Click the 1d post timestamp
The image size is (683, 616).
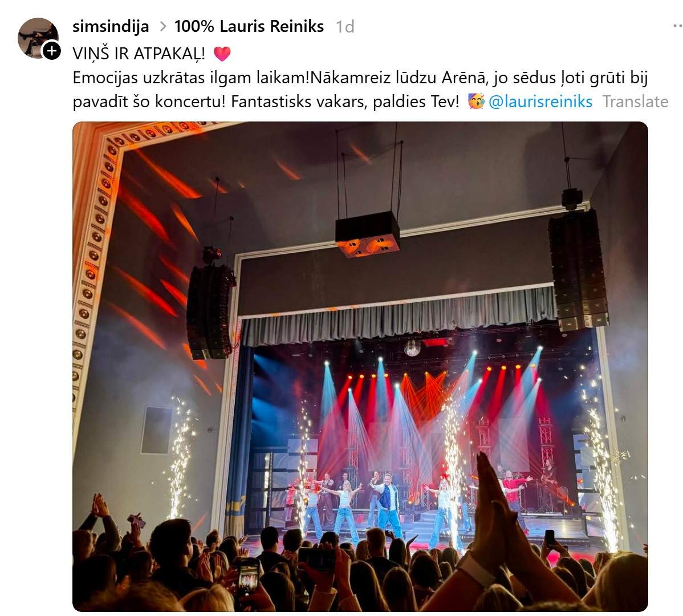pos(345,27)
